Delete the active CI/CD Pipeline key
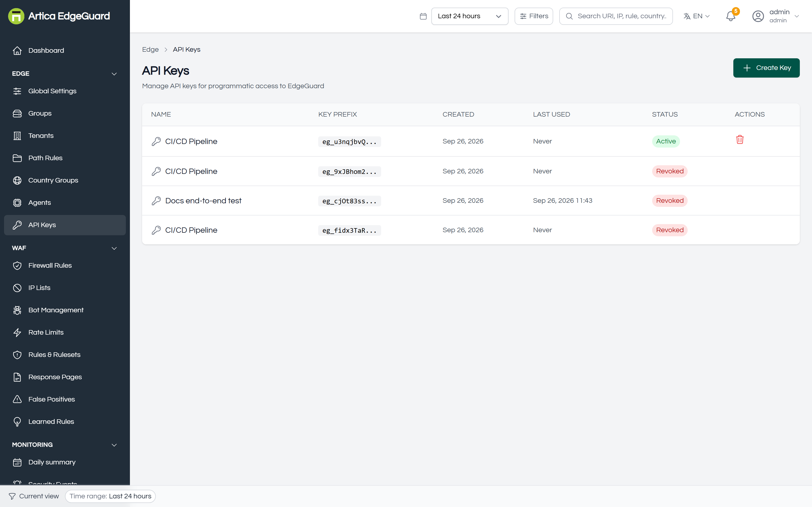 tap(739, 139)
